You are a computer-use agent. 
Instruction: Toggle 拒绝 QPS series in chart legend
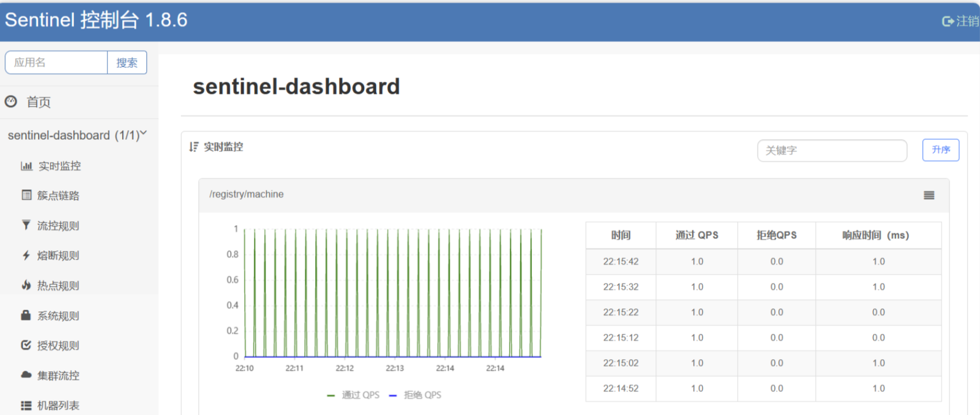click(x=416, y=395)
